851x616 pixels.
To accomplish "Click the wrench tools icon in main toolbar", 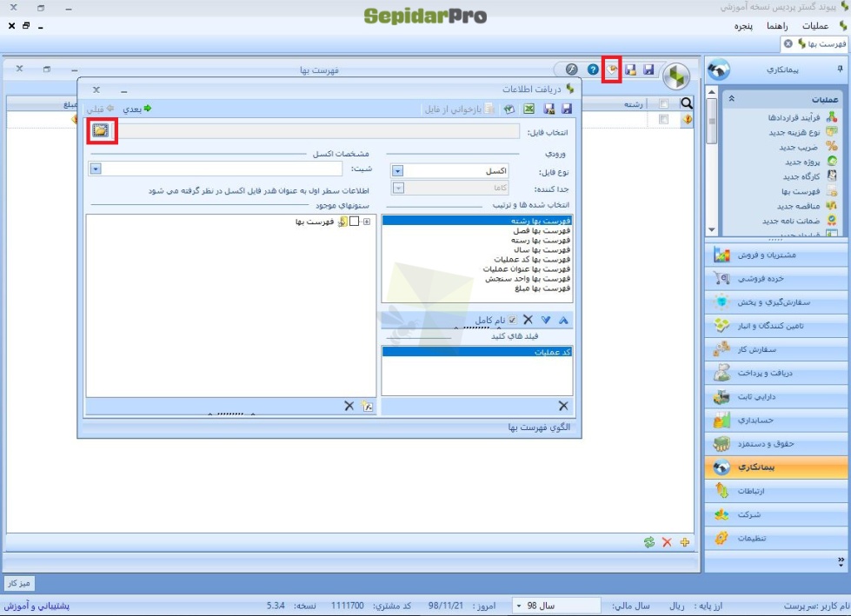I will (571, 70).
